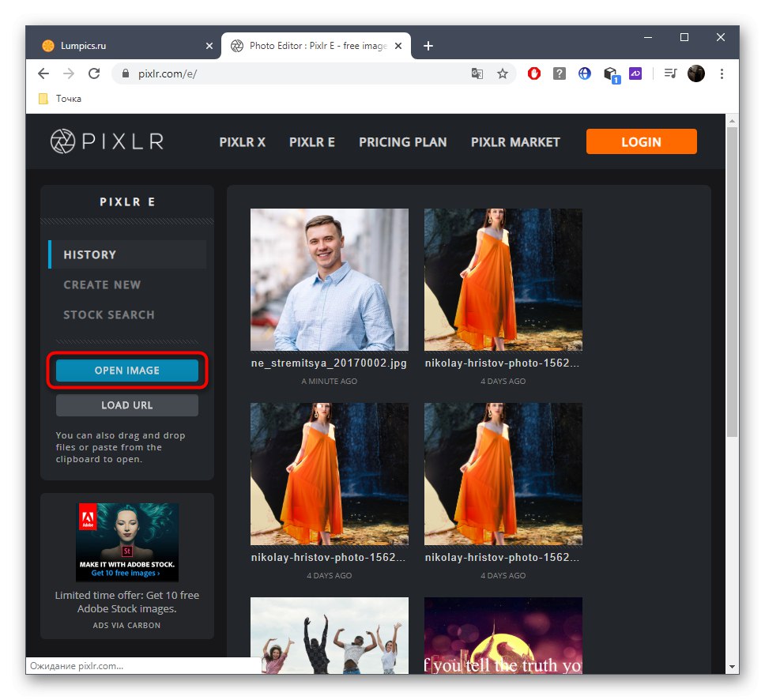Click the scrollbar down arrow

(732, 666)
